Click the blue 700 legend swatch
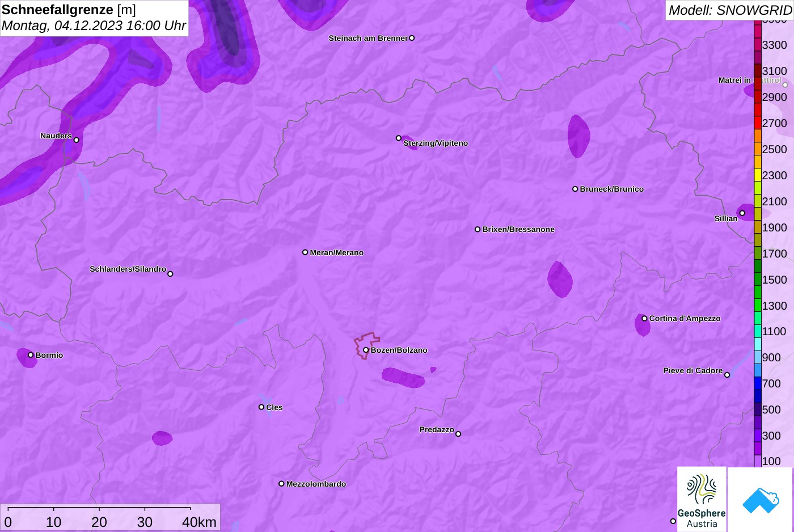This screenshot has width=794, height=532. 758,383
